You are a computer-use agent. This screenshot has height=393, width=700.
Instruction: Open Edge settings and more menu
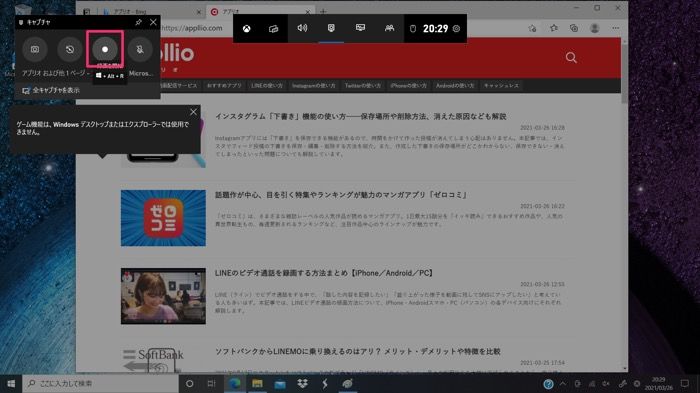616,28
